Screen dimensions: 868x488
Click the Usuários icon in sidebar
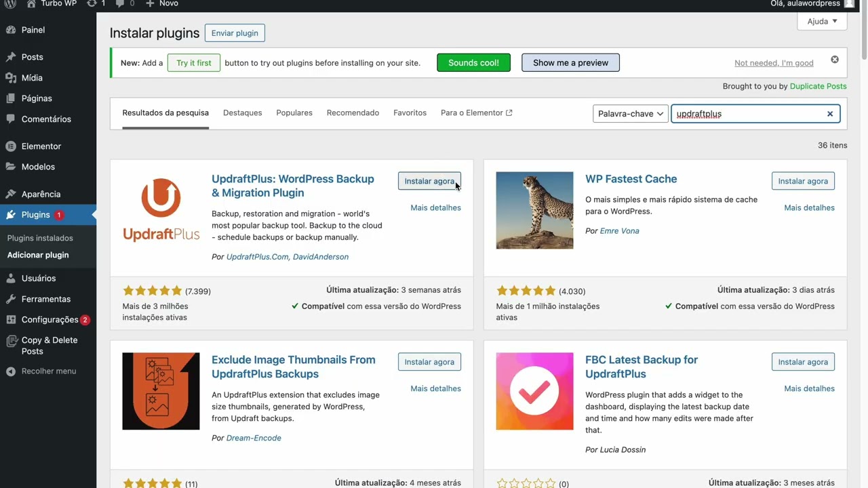coord(10,279)
